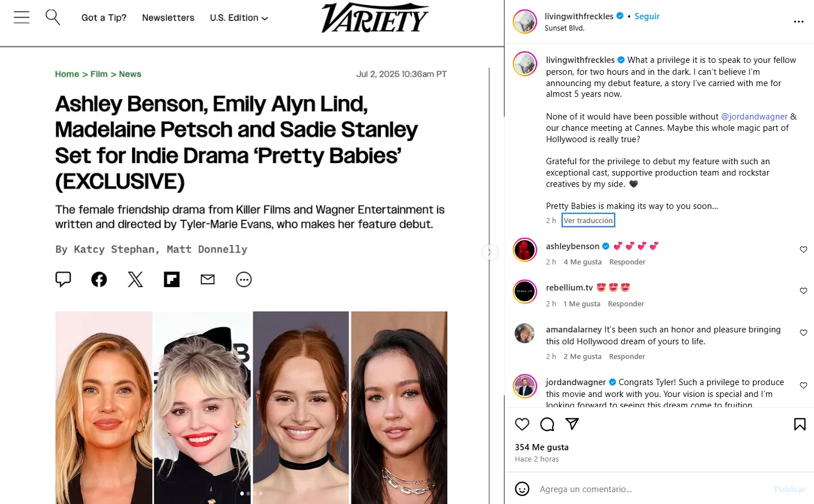The image size is (814, 504).
Task: Like ashleybenson's comment
Action: click(x=803, y=249)
